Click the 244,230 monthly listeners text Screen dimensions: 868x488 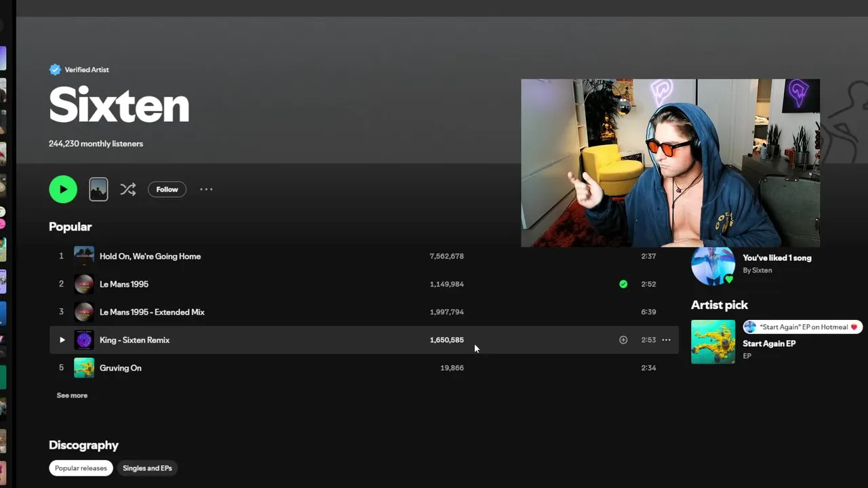[x=96, y=144]
